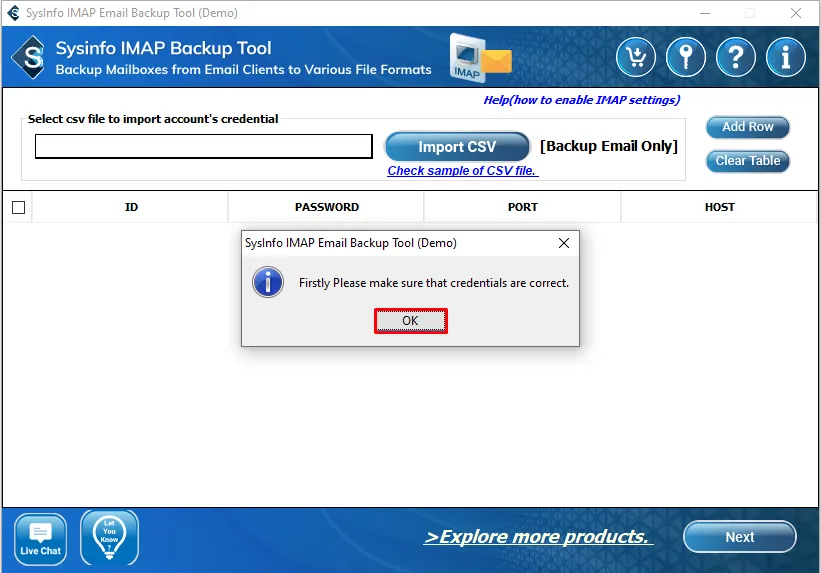Click the shopping cart buy icon
The image size is (821, 573).
tap(636, 57)
